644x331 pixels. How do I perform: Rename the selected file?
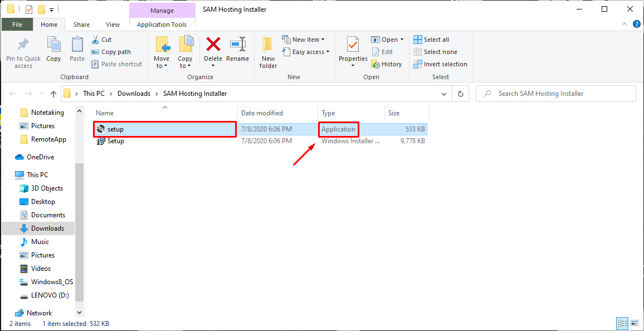[237, 49]
